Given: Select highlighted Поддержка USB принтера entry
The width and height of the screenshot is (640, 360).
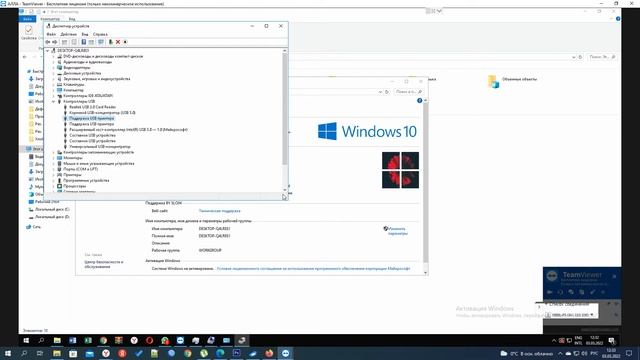Looking at the screenshot, I should [x=92, y=118].
